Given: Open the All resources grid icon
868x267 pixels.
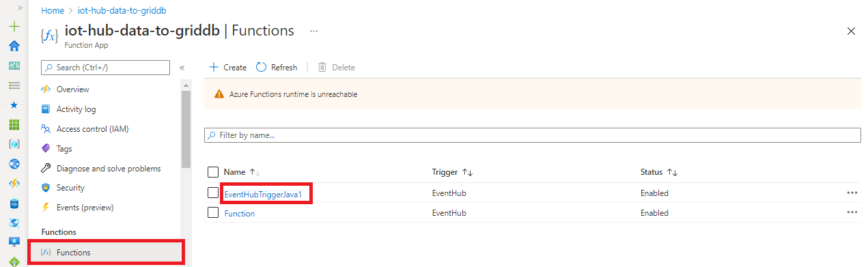Looking at the screenshot, I should [14, 125].
